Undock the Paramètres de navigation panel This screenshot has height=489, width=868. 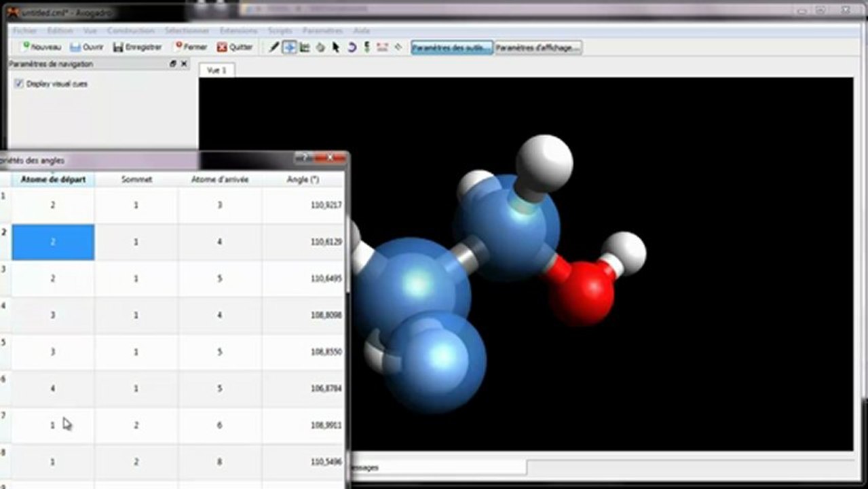click(173, 64)
